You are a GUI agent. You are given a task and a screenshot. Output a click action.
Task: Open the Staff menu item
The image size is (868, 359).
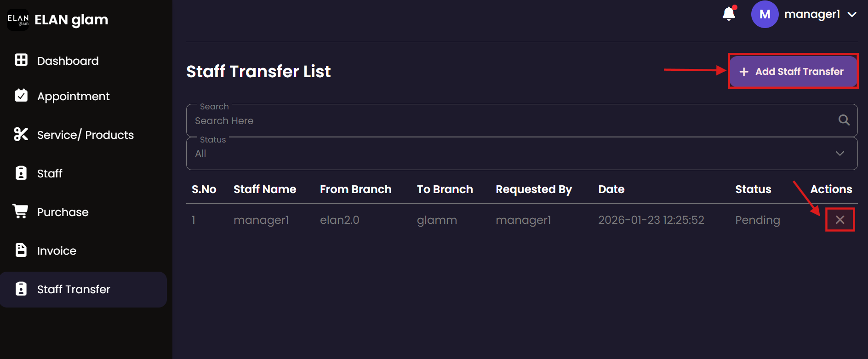[x=50, y=173]
